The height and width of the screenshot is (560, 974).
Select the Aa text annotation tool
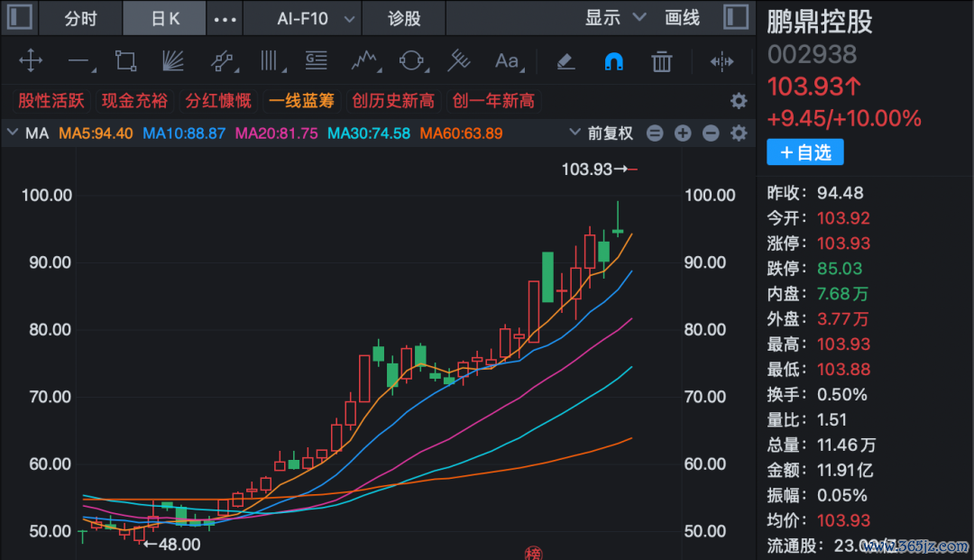[509, 60]
